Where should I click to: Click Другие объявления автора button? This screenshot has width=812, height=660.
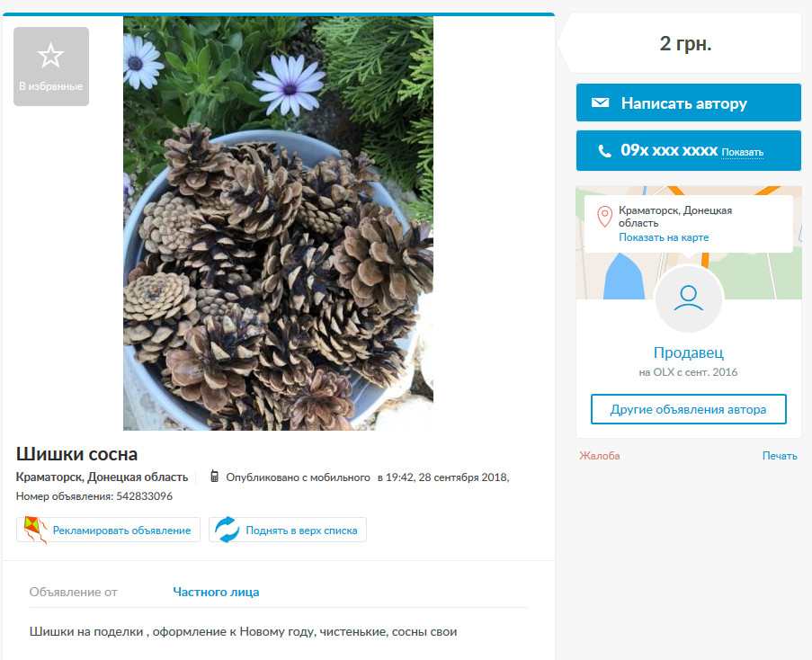coord(688,409)
